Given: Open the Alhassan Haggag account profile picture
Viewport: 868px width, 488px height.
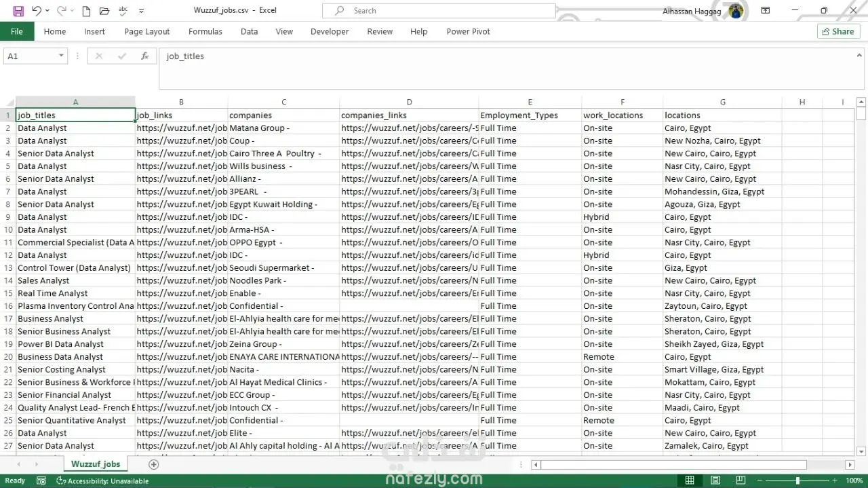Looking at the screenshot, I should (736, 11).
